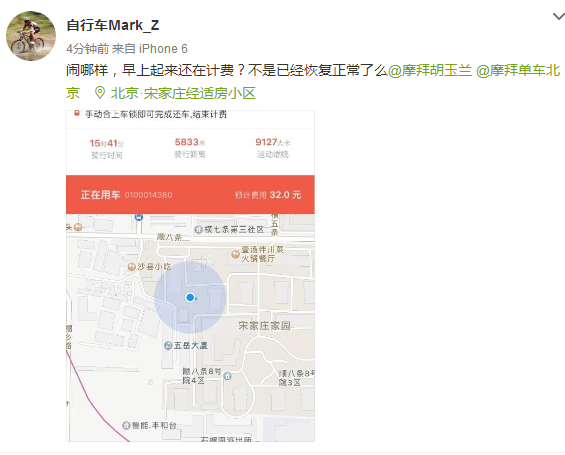Click the hotpot restaurant marker icon

(235, 254)
